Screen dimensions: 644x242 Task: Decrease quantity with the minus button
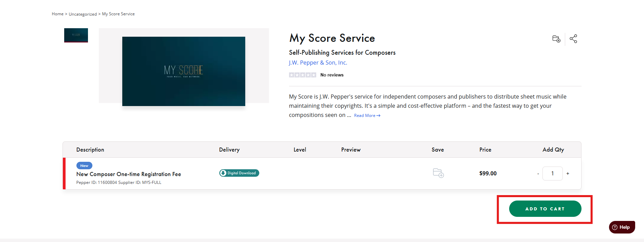538,174
